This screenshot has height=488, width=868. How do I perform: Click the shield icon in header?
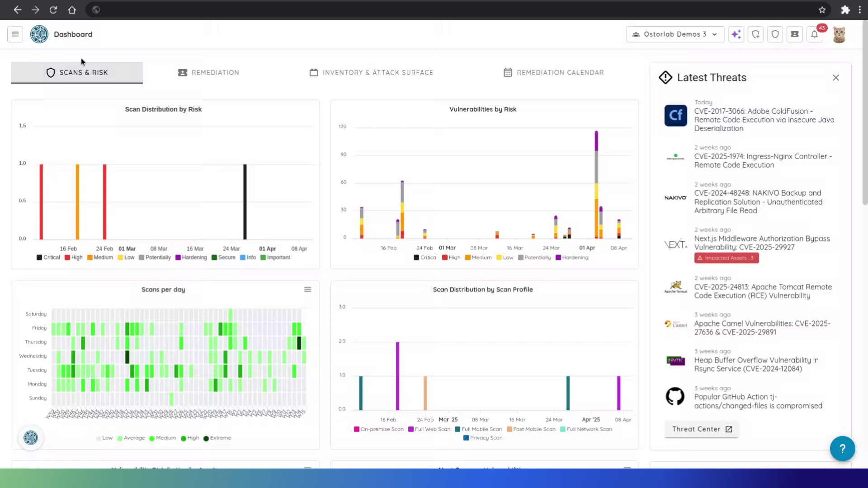point(775,34)
